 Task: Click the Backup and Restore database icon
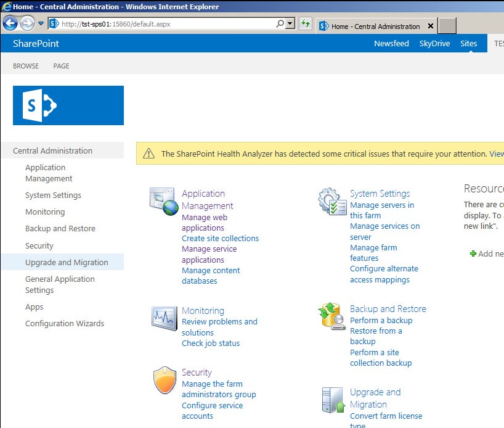[x=331, y=316]
